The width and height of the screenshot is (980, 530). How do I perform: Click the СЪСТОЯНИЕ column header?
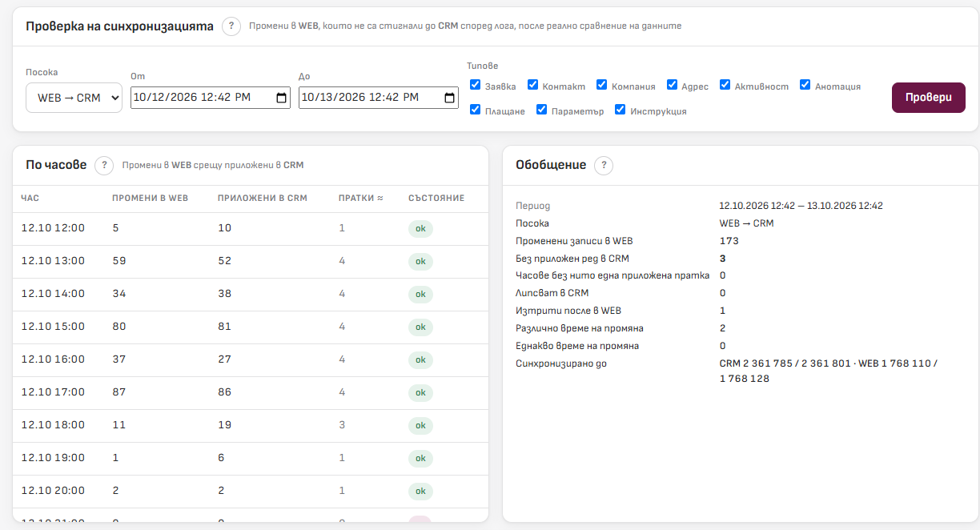point(436,198)
